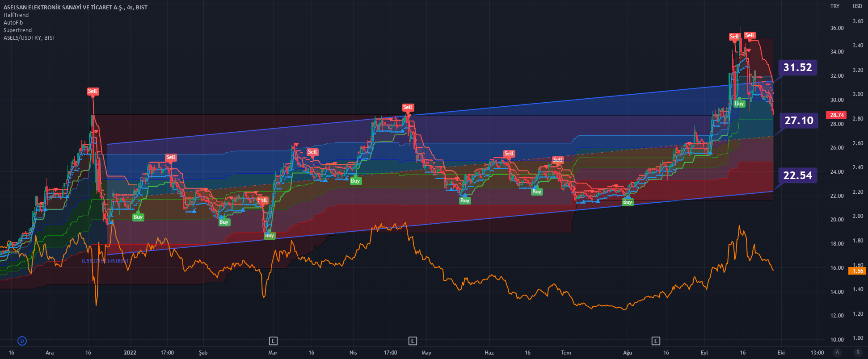Open the TRY currency label on price axis
The height and width of the screenshot is (359, 868).
click(835, 6)
